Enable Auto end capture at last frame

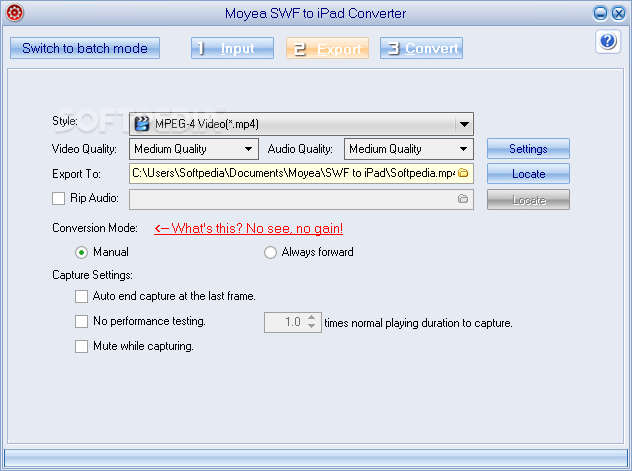81,297
